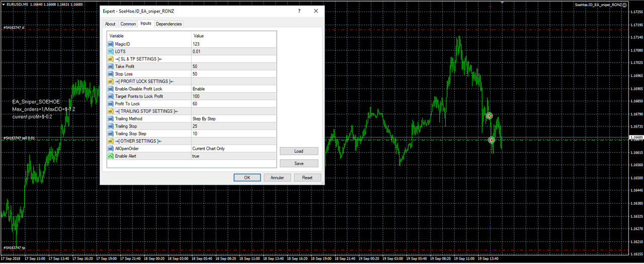644x264 pixels.
Task: Click the integer icon beside MagicID
Action: pos(111,44)
